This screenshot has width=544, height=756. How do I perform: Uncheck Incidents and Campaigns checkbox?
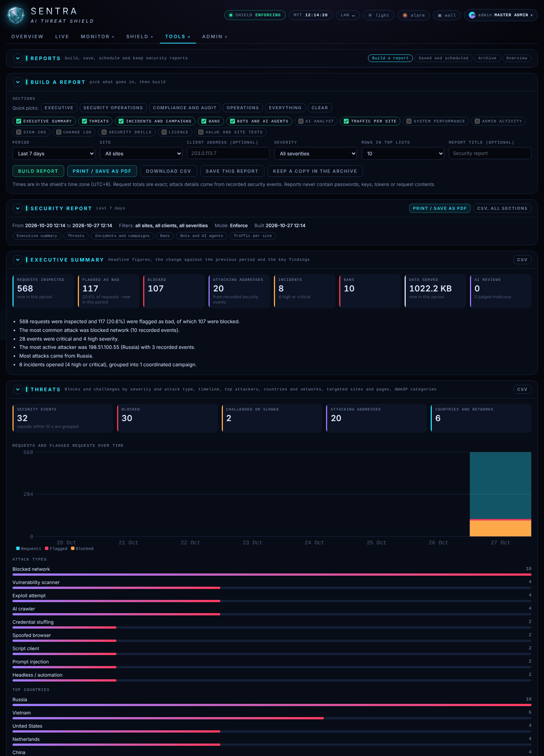[x=121, y=121]
